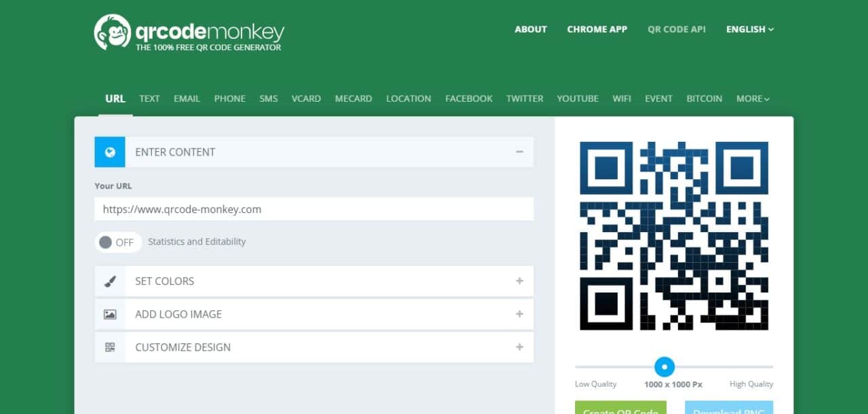Select the URL tab
The height and width of the screenshot is (414, 868).
pos(115,98)
